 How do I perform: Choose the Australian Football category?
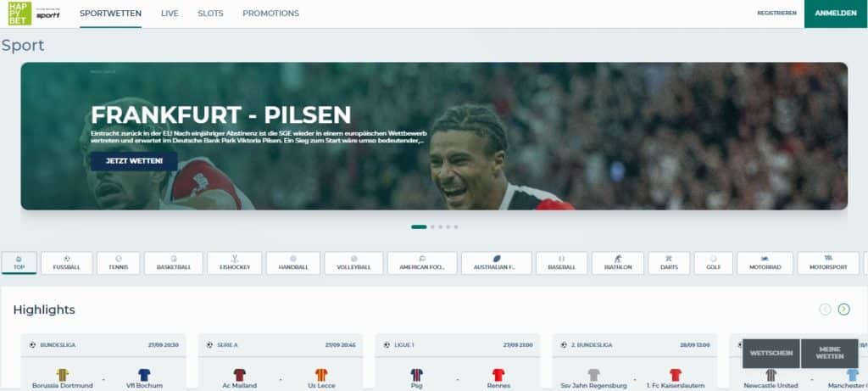(496, 263)
